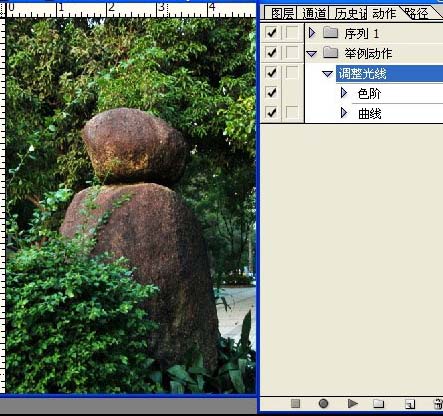
Task: Click the stop recording button
Action: [295, 404]
